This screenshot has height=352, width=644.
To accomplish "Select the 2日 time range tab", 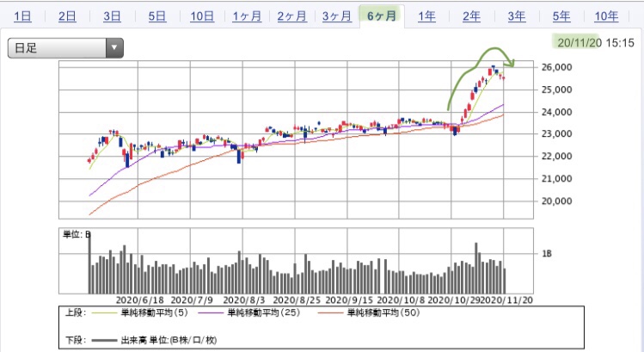I will coord(67,16).
